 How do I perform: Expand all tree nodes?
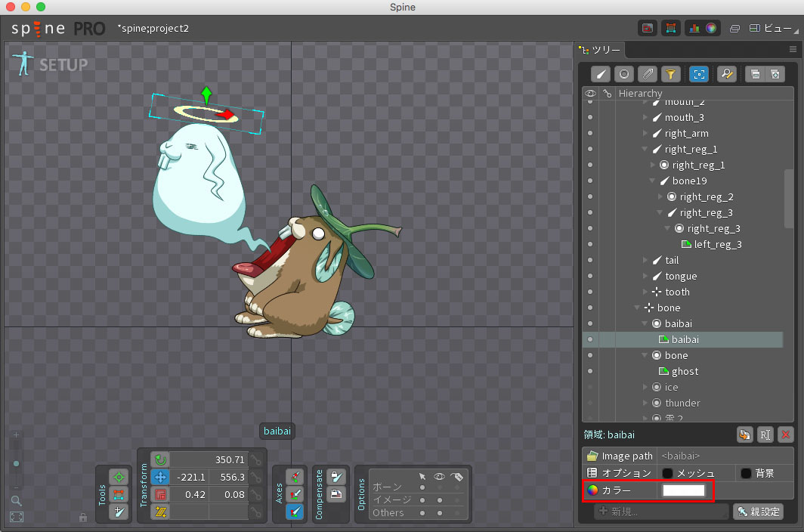point(775,74)
